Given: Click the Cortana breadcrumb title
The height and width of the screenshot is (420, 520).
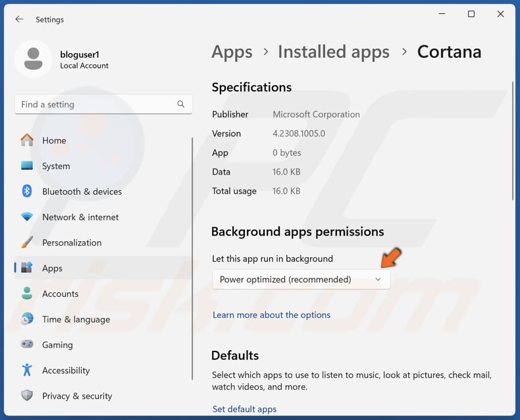Looking at the screenshot, I should pyautogui.click(x=449, y=52).
